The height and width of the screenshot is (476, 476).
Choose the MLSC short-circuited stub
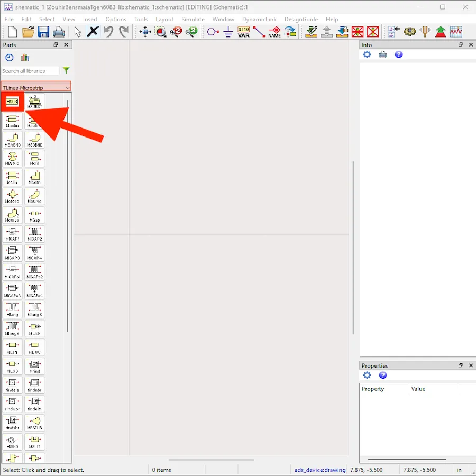point(13,366)
